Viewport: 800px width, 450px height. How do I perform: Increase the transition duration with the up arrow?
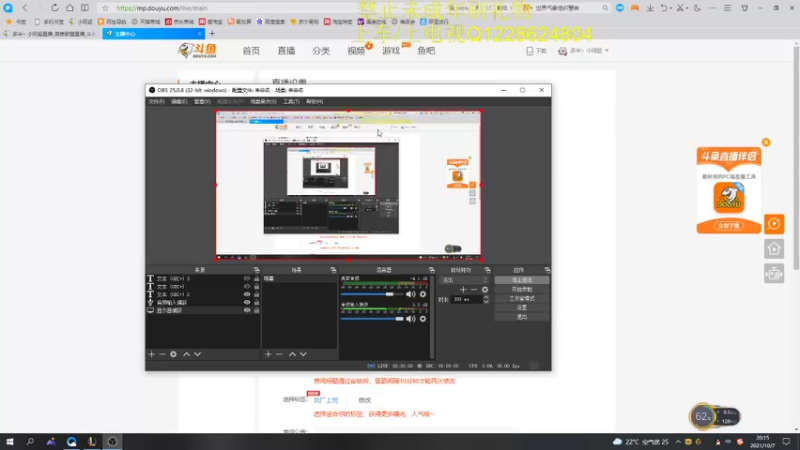pyautogui.click(x=486, y=297)
